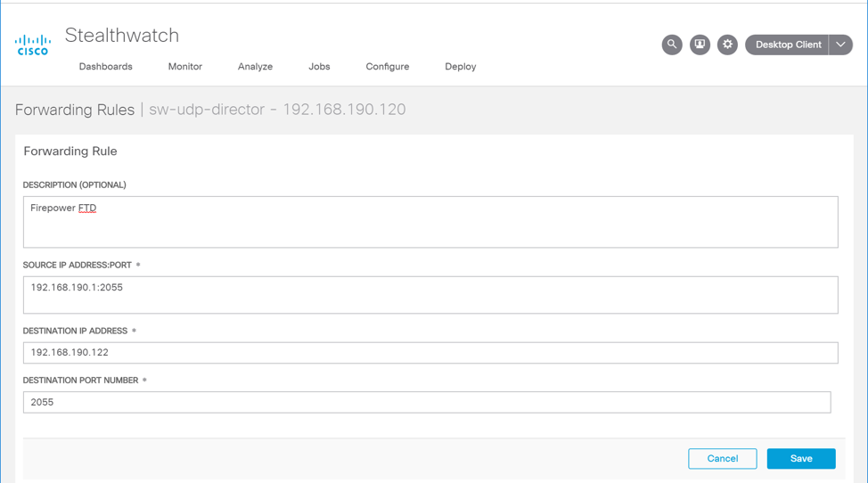
Task: Open the Deploy menu
Action: point(461,67)
